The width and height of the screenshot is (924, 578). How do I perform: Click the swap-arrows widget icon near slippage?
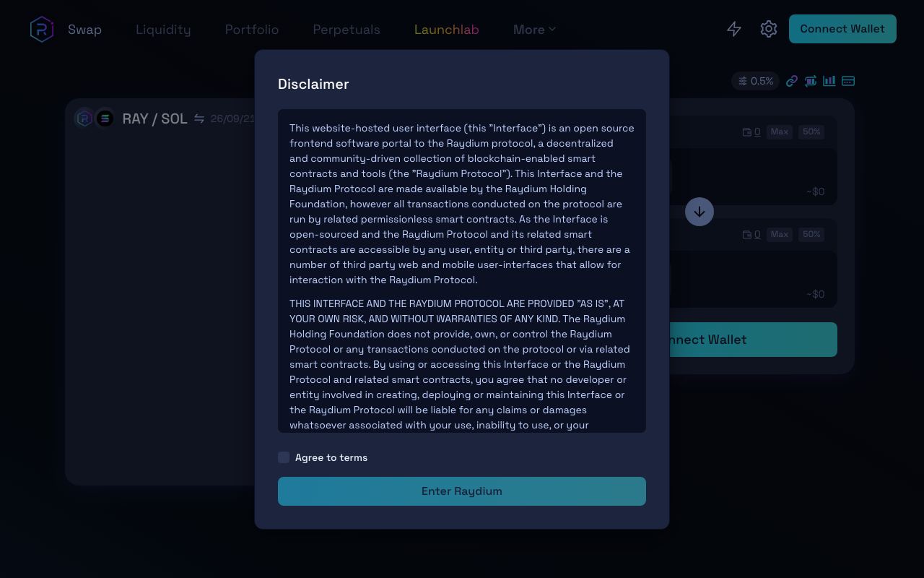click(811, 81)
